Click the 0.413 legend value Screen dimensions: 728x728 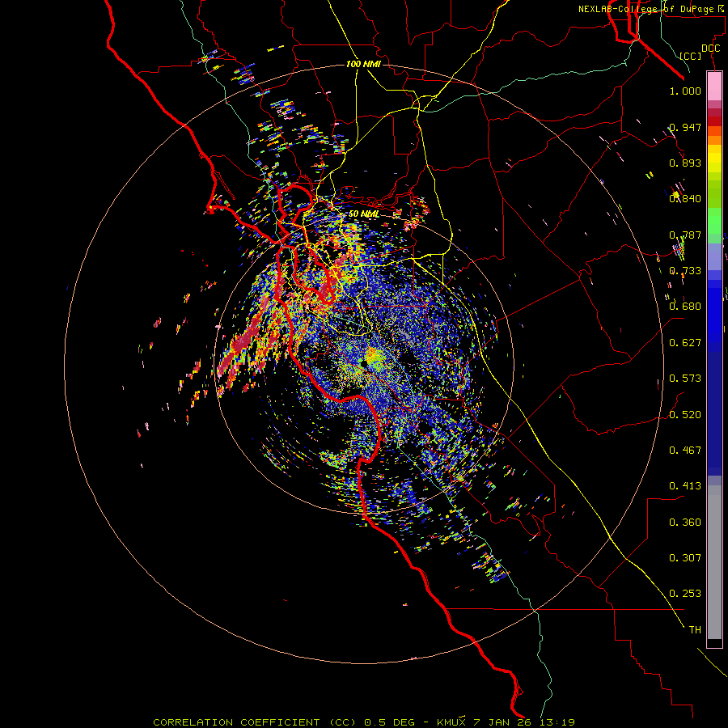point(685,486)
